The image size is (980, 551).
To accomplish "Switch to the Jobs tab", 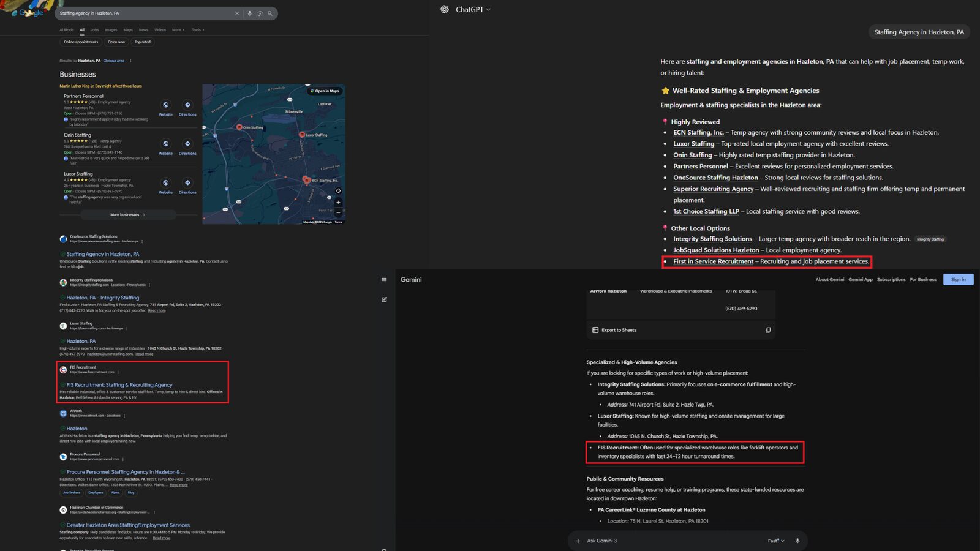I will click(x=94, y=29).
